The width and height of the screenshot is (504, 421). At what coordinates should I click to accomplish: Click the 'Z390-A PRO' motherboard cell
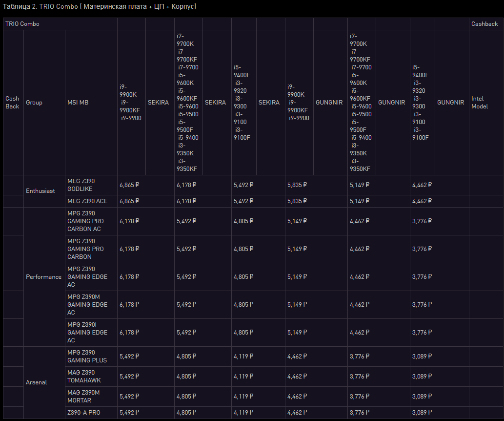click(84, 413)
